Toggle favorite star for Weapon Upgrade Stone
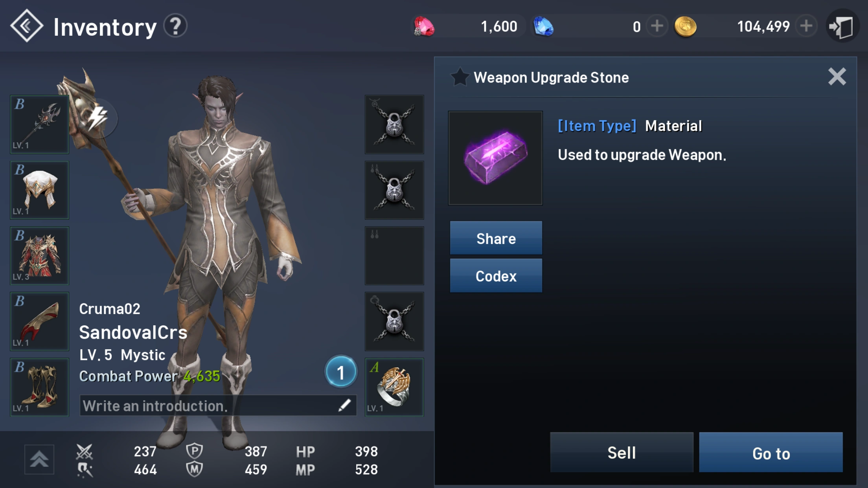868x488 pixels. pos(460,77)
